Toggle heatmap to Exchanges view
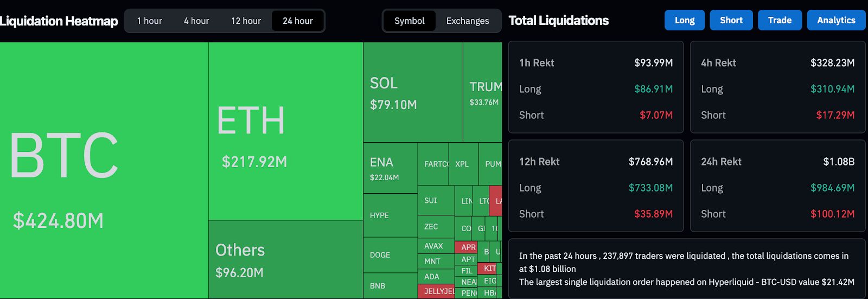Image resolution: width=868 pixels, height=299 pixels. pyautogui.click(x=467, y=21)
